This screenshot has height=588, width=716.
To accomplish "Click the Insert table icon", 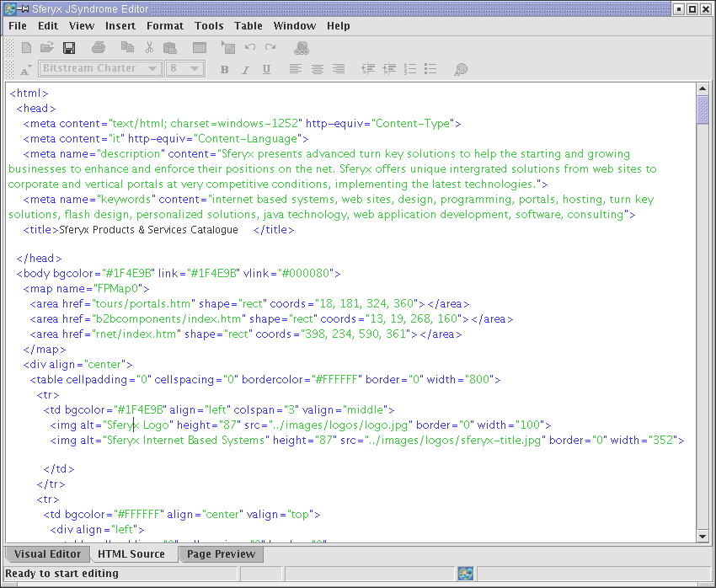I will [x=200, y=47].
